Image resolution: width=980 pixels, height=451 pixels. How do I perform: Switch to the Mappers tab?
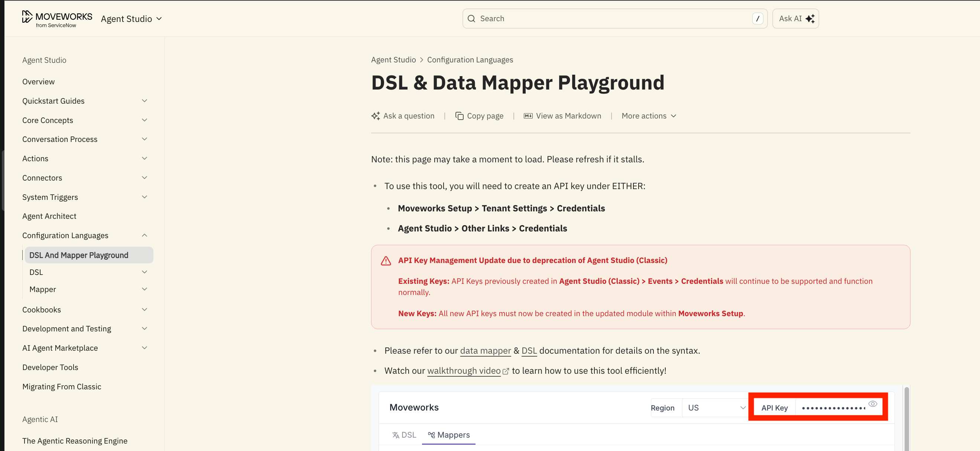pos(448,435)
